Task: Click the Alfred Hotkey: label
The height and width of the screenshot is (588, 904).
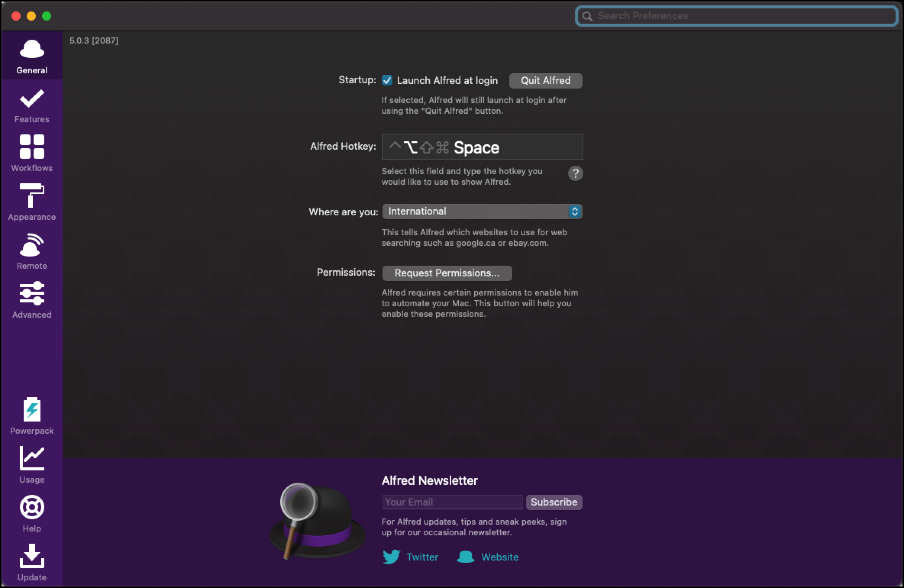Action: [343, 146]
